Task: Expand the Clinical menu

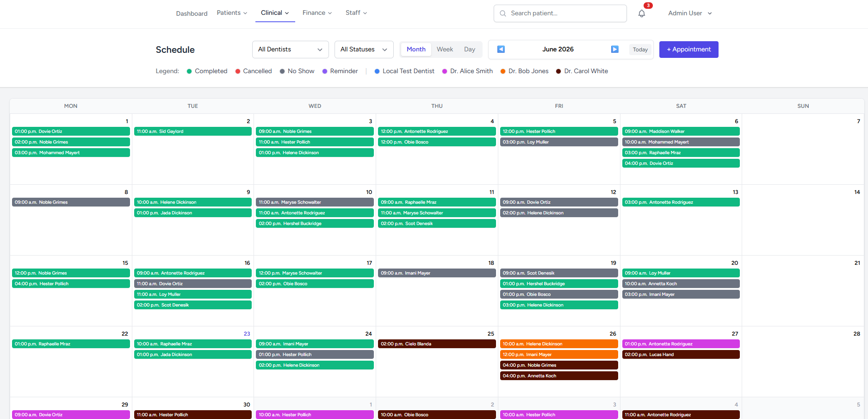Action: (x=275, y=13)
